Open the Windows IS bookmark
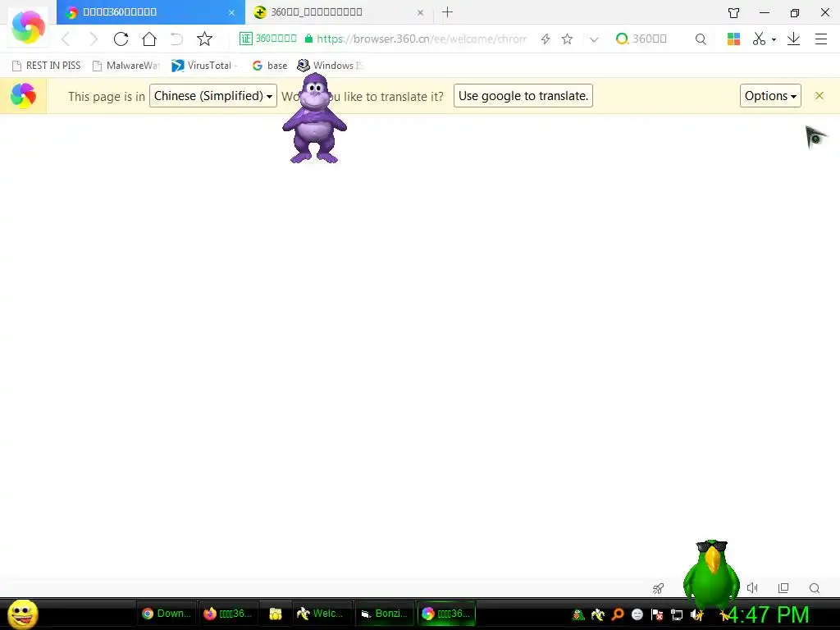The image size is (840, 630). pyautogui.click(x=331, y=66)
